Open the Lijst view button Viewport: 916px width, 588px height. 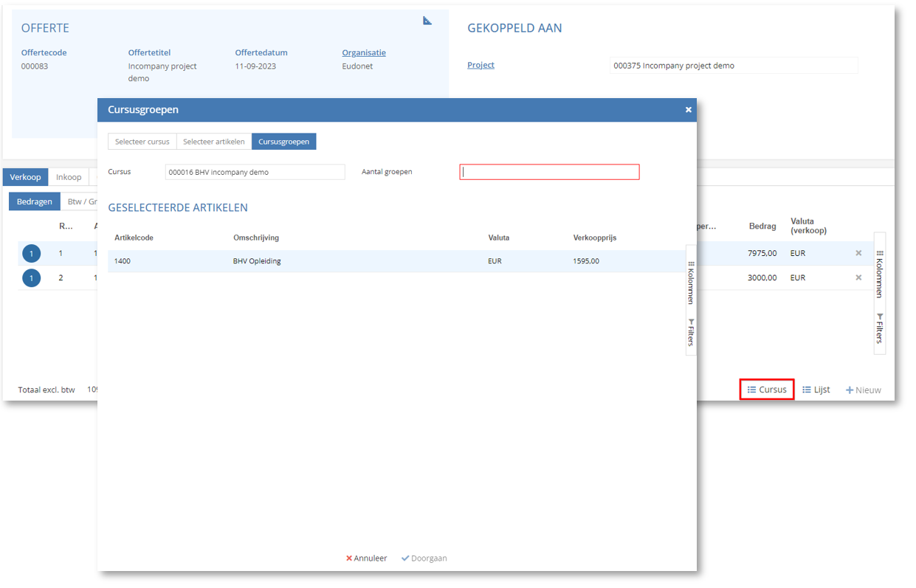[x=816, y=390]
